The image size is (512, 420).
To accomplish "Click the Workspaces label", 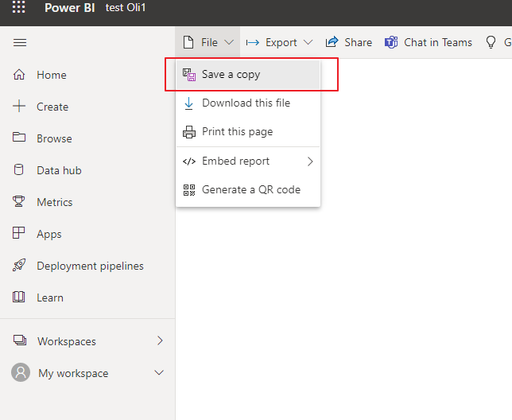I will (x=67, y=341).
